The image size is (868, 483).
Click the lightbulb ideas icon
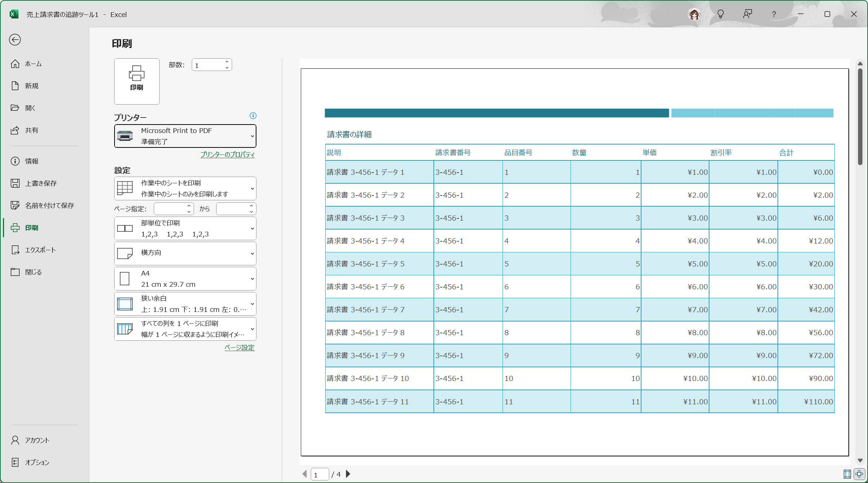point(721,14)
